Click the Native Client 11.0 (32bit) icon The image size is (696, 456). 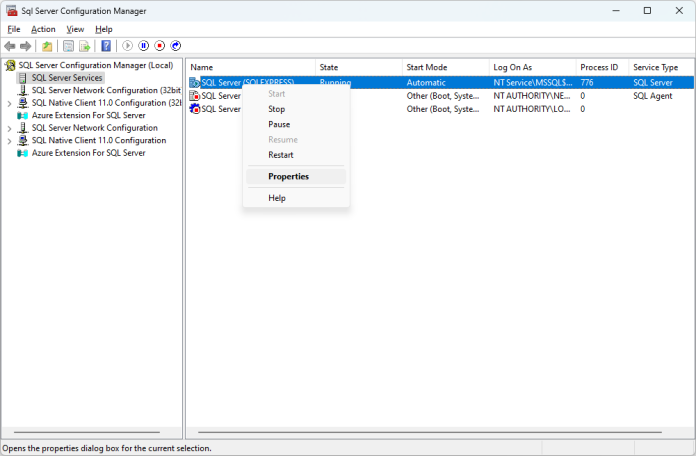tap(23, 103)
